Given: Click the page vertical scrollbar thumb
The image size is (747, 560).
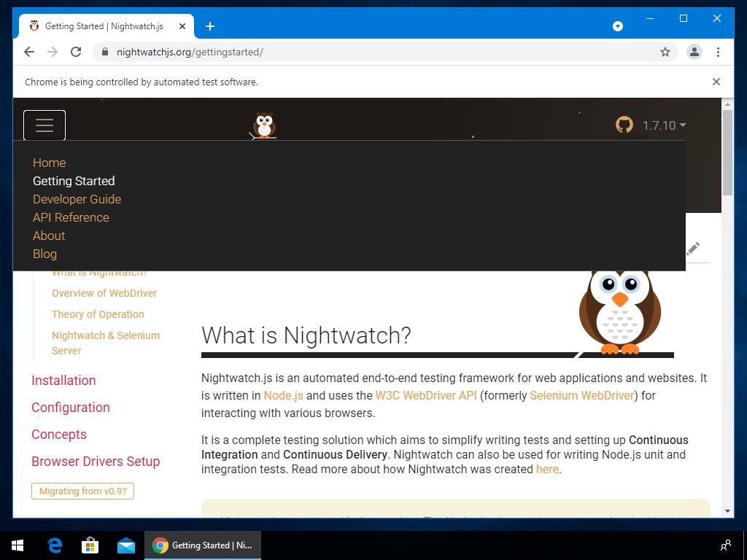Looking at the screenshot, I should (727, 152).
